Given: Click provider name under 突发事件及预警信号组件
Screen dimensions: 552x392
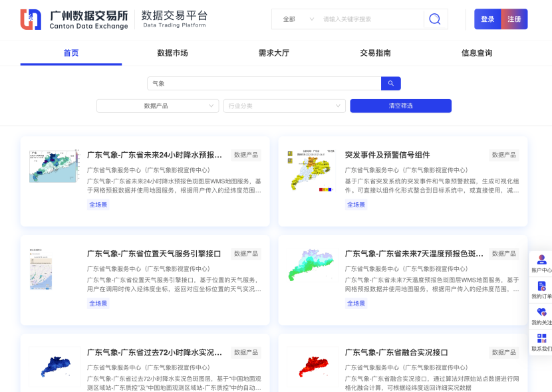Looking at the screenshot, I should (406, 170).
